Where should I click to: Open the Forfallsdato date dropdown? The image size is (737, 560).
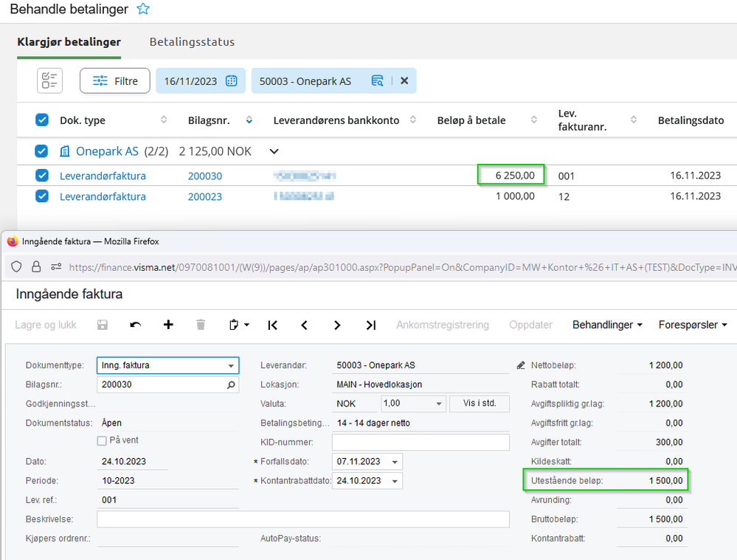pos(395,462)
